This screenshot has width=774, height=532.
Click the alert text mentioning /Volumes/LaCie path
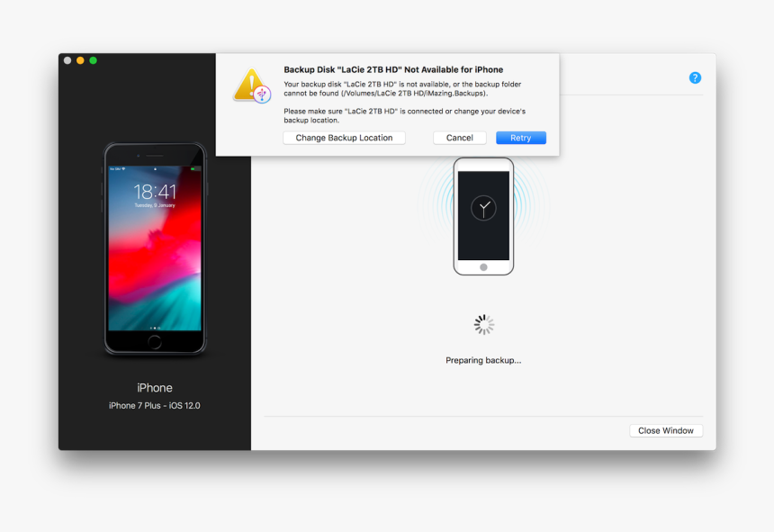(x=402, y=89)
